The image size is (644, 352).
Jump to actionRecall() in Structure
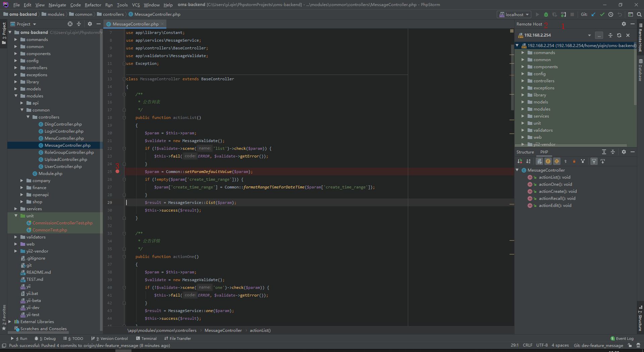click(557, 199)
